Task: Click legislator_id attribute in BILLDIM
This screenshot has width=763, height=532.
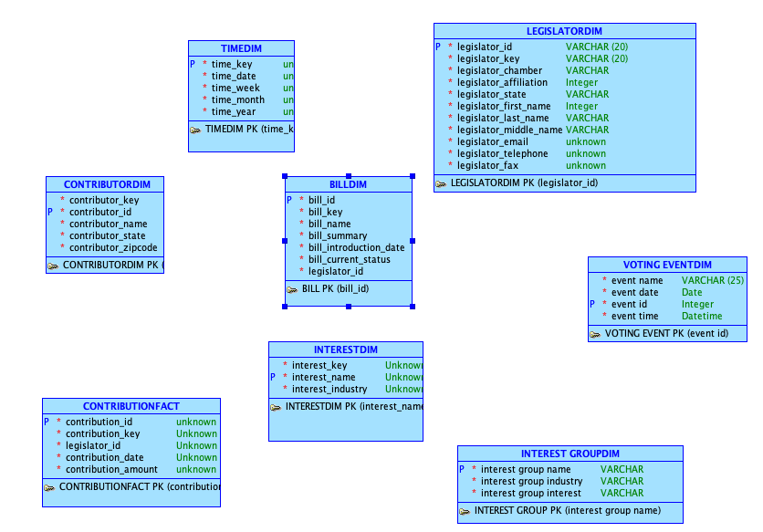Action: [x=336, y=271]
